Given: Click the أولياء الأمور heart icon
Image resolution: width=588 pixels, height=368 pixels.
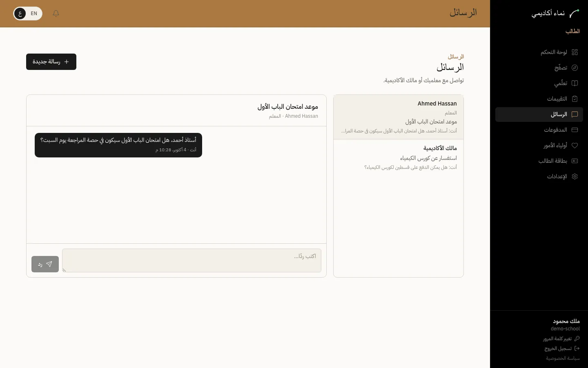Looking at the screenshot, I should coord(575,146).
